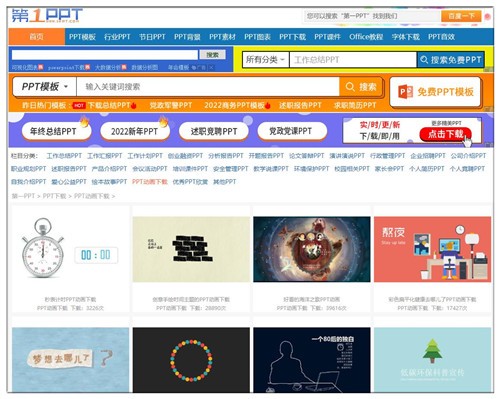Click the magnifier in the orange 搜索 button
The image size is (500, 399).
[350, 87]
